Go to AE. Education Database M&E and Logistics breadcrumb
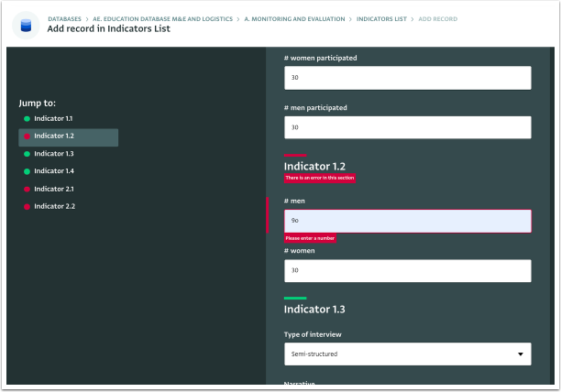Viewport: 561px width, 392px height. coord(163,19)
